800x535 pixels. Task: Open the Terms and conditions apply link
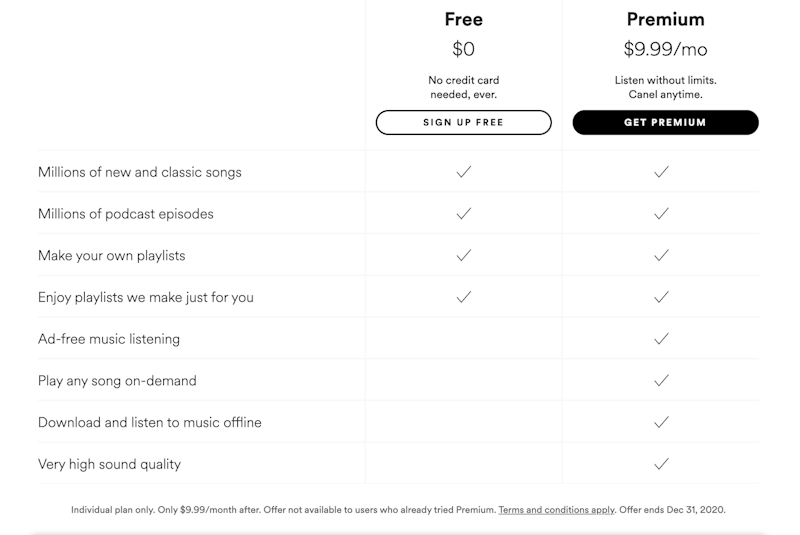(556, 510)
